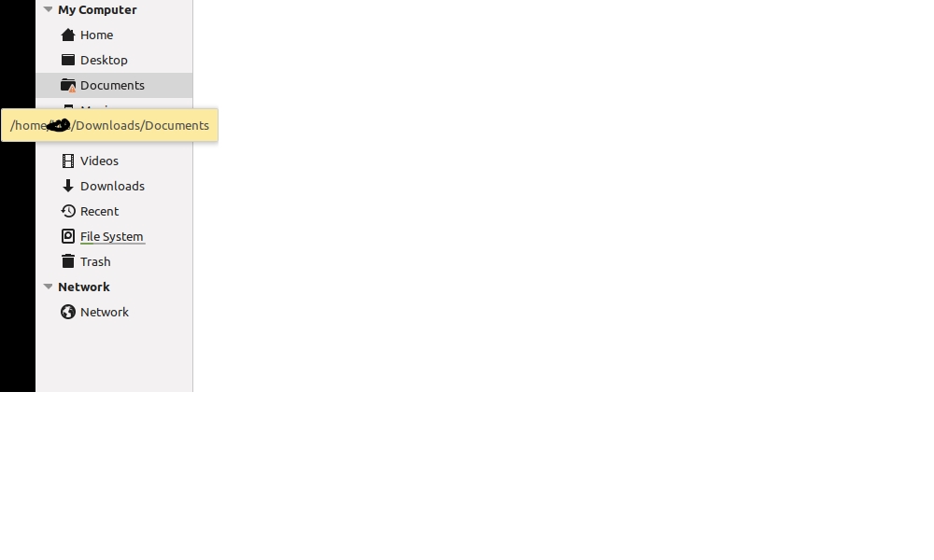Click the Network globe icon

point(68,312)
